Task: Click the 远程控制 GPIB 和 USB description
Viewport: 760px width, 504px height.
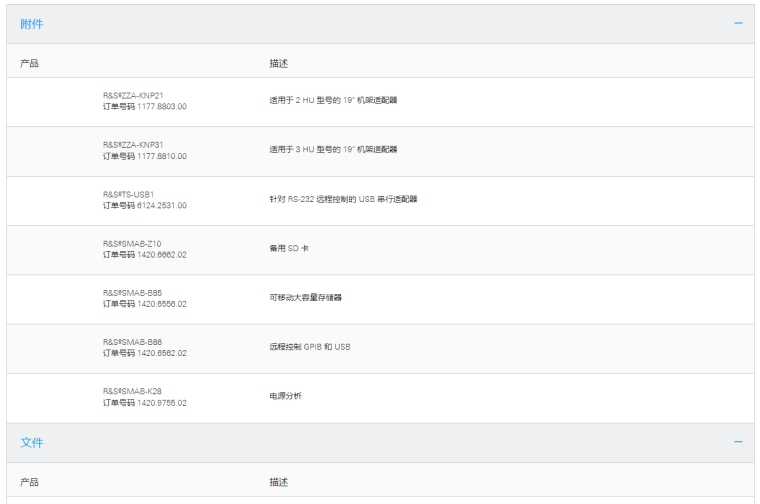Action: click(x=310, y=347)
